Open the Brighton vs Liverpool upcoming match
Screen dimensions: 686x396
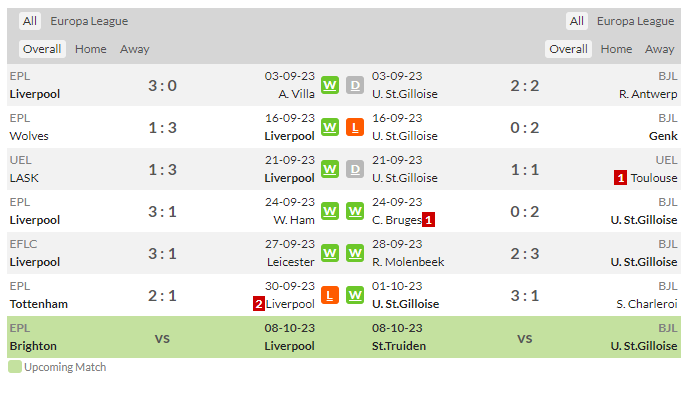(162, 337)
